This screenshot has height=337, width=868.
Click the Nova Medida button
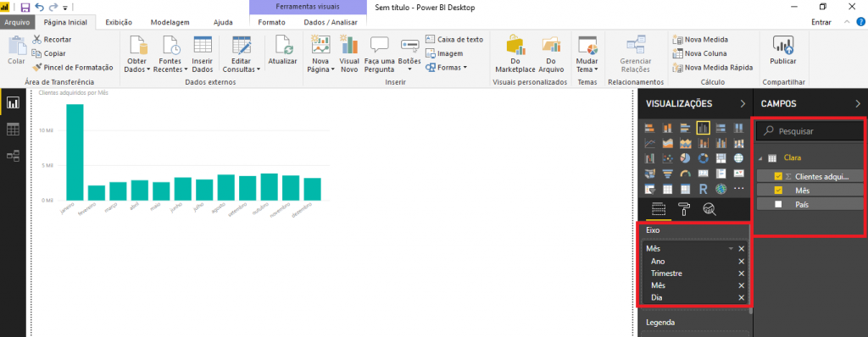pos(700,40)
